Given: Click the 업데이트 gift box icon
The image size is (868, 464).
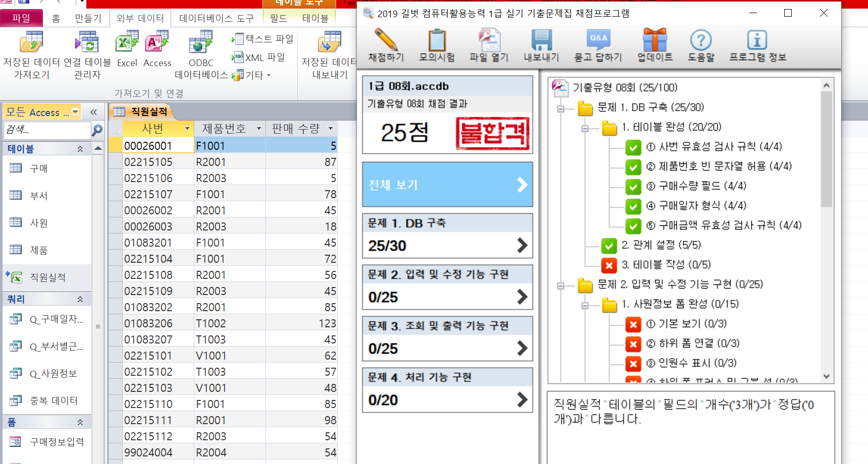Looking at the screenshot, I should coord(655,41).
